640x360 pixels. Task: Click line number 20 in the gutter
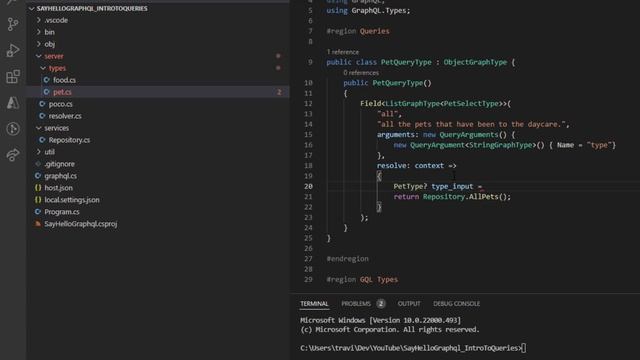coord(308,187)
